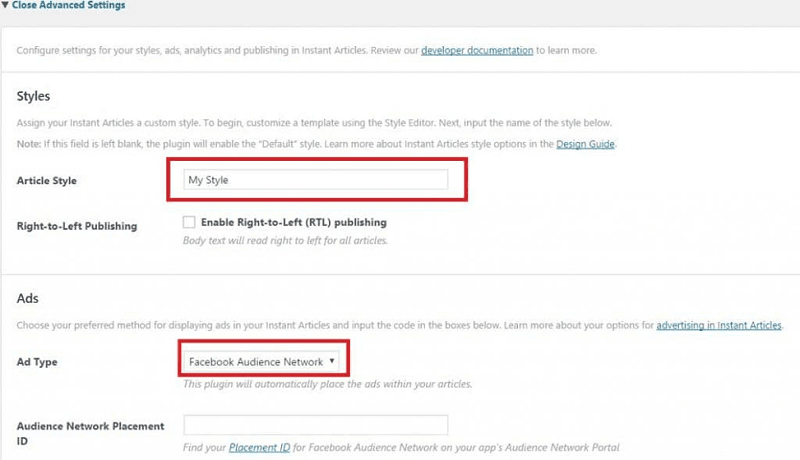The height and width of the screenshot is (460, 800).
Task: Click the Enable Right-to-Left (RTL) publishing label
Action: [x=293, y=222]
